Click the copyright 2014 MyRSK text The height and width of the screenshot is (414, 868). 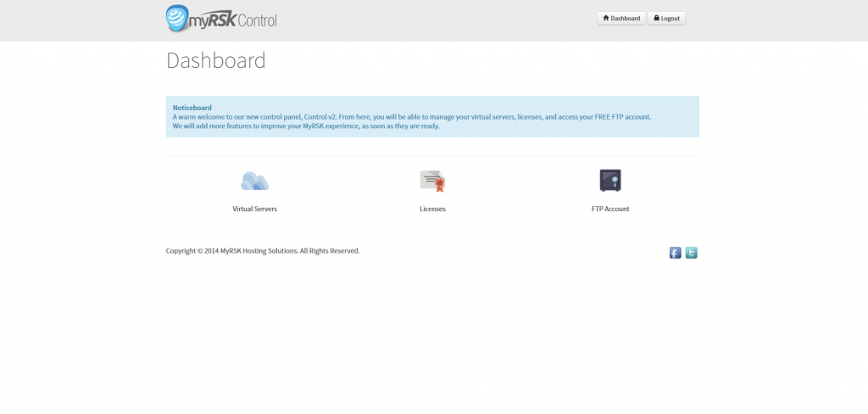coord(263,250)
